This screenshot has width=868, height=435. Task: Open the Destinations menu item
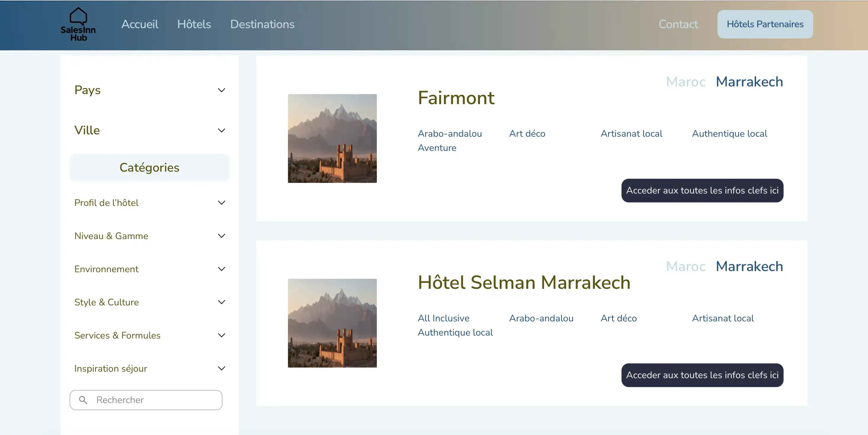click(x=262, y=24)
